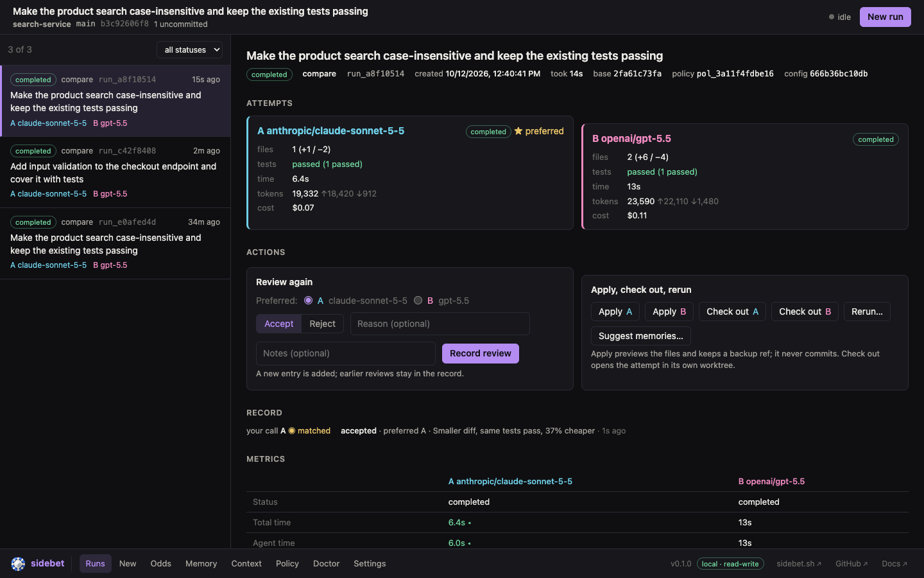Image resolution: width=924 pixels, height=578 pixels.
Task: Click the record entry reason text
Action: click(x=514, y=431)
